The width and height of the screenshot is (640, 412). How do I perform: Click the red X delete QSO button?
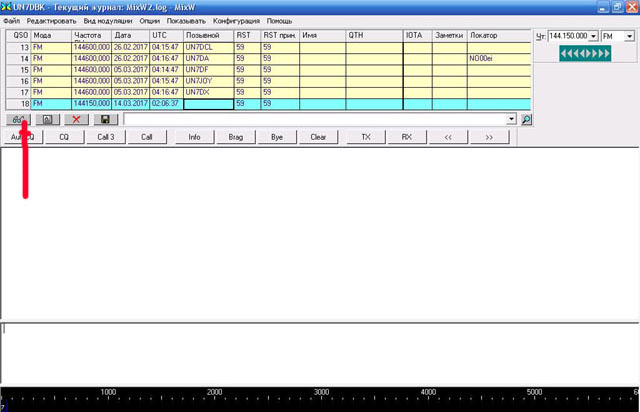76,119
